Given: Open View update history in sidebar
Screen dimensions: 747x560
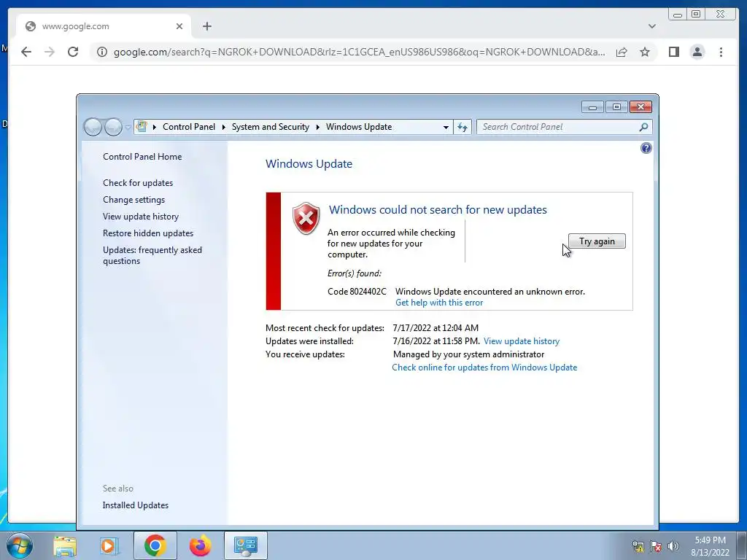Looking at the screenshot, I should (x=141, y=217).
